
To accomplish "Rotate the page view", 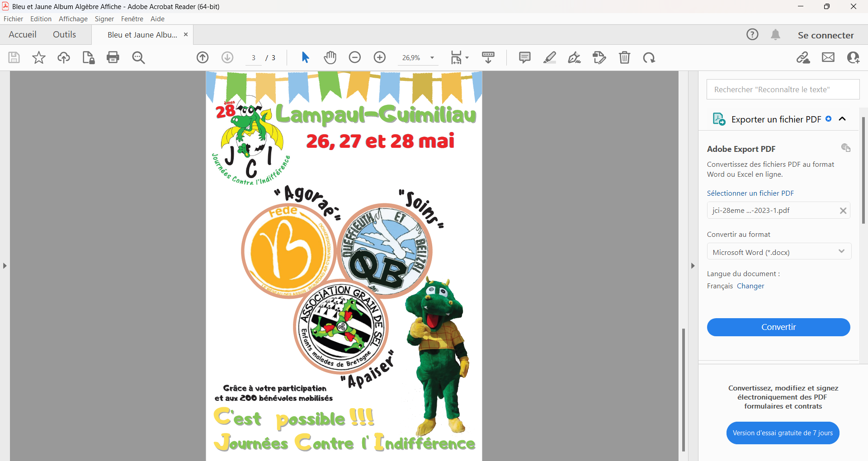I will pyautogui.click(x=649, y=57).
